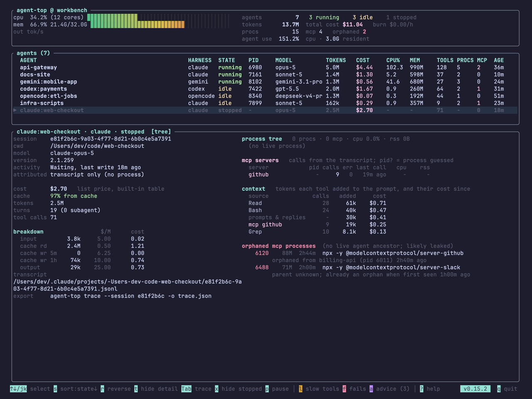Select the codex:payments agent row

tap(265, 89)
